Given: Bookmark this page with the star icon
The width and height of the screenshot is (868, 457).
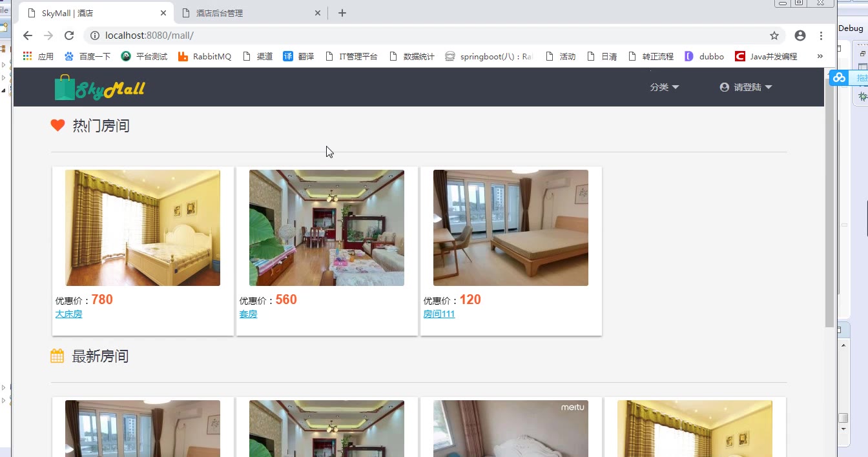Looking at the screenshot, I should (x=774, y=36).
